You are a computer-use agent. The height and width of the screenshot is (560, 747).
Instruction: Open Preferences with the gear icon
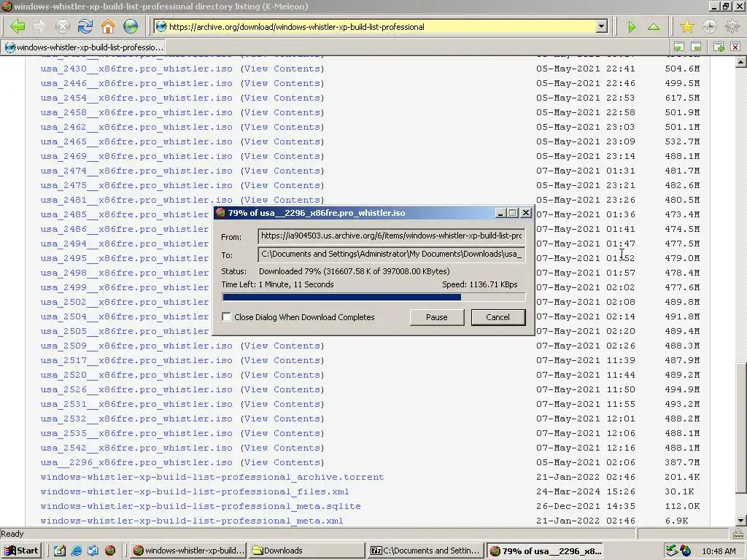tap(732, 26)
